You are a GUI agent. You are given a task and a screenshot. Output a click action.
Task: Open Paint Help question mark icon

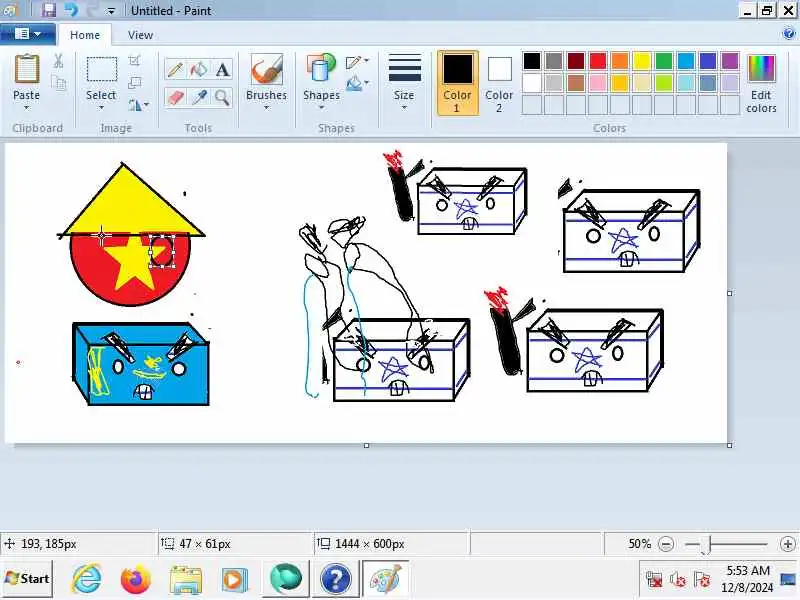pos(788,34)
